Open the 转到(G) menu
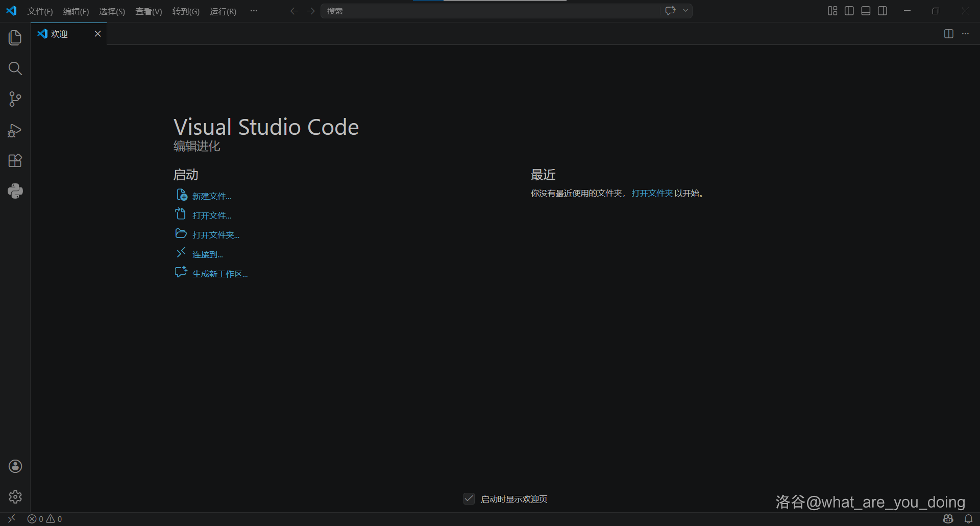Viewport: 980px width, 526px height. point(186,11)
